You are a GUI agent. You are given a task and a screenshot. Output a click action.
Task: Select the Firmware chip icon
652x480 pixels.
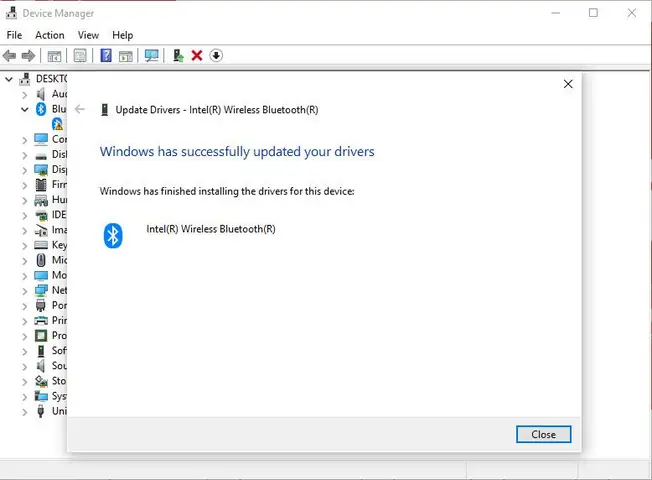(x=41, y=185)
